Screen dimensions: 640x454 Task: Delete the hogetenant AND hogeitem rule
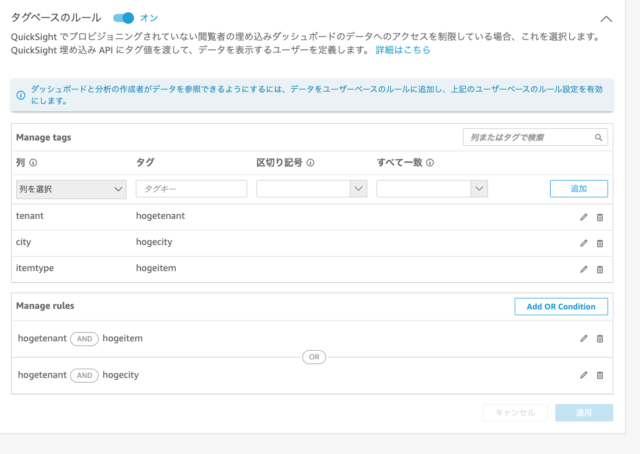pyautogui.click(x=600, y=339)
